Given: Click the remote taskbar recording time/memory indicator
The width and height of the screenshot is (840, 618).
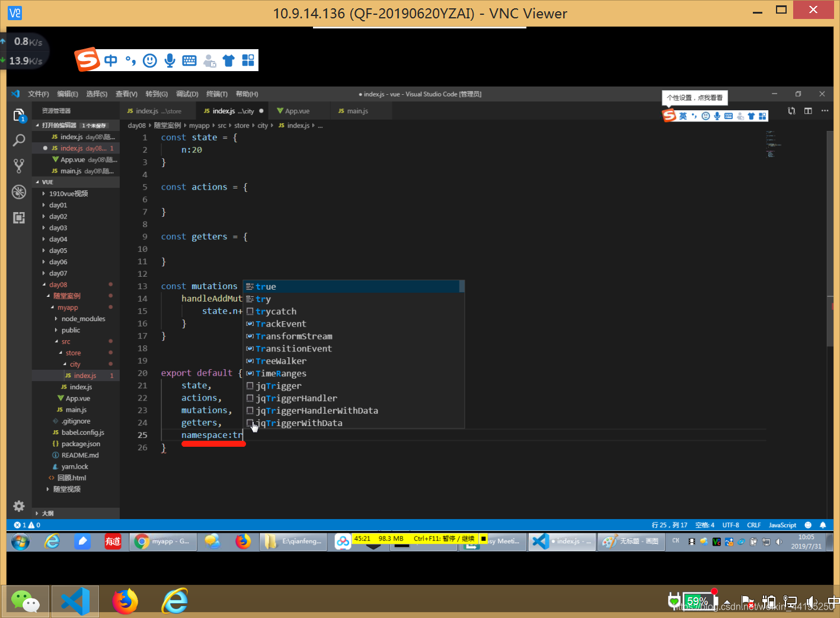Looking at the screenshot, I should tap(420, 539).
